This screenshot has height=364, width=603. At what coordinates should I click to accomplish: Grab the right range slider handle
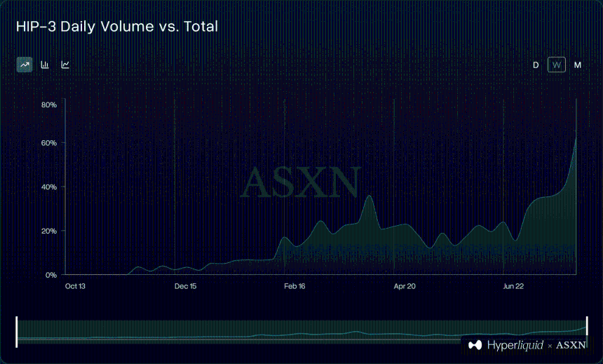587,332
